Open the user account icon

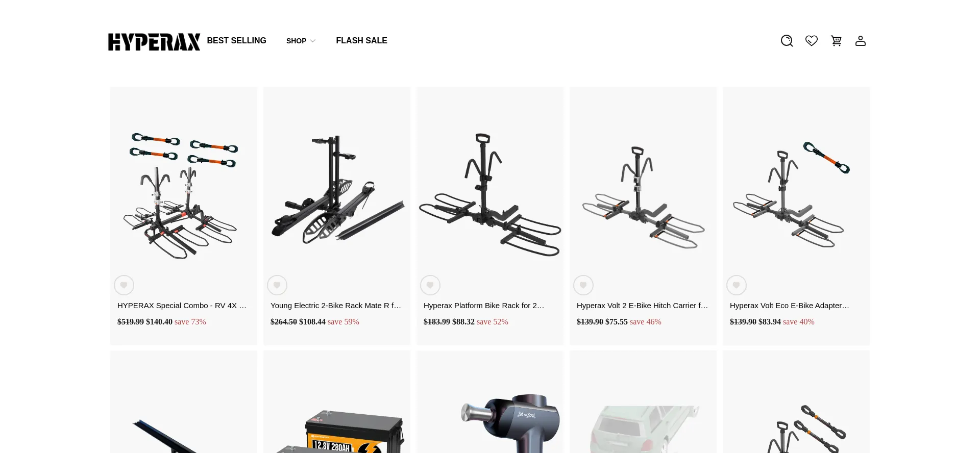click(x=861, y=41)
